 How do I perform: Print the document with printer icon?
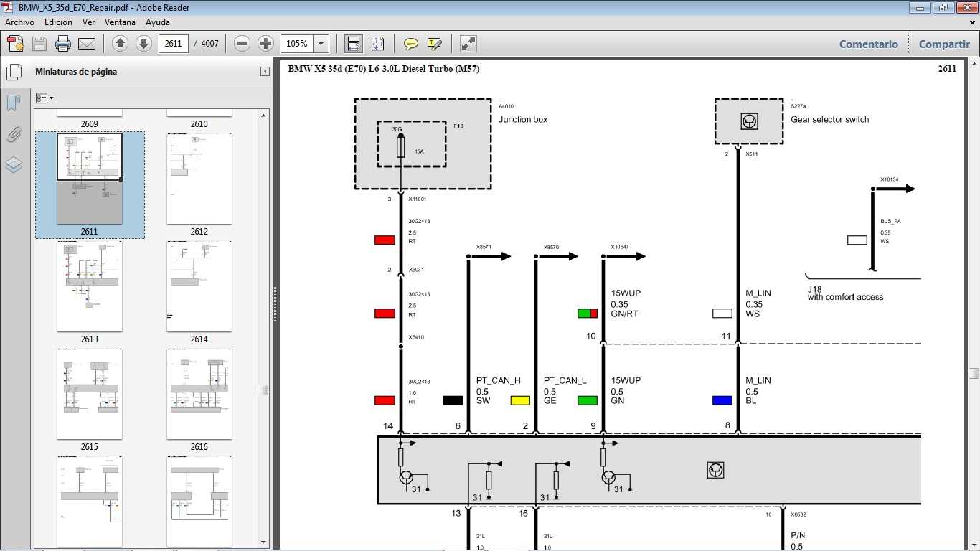coord(63,44)
